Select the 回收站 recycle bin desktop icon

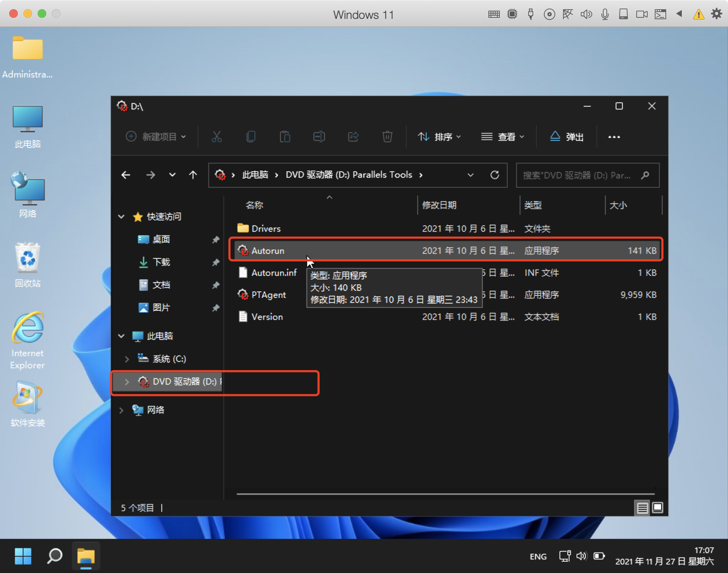pyautogui.click(x=27, y=265)
